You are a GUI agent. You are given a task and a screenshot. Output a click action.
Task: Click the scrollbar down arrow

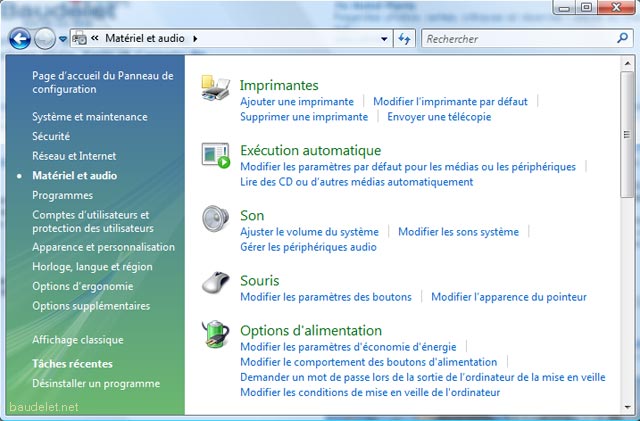(x=627, y=406)
